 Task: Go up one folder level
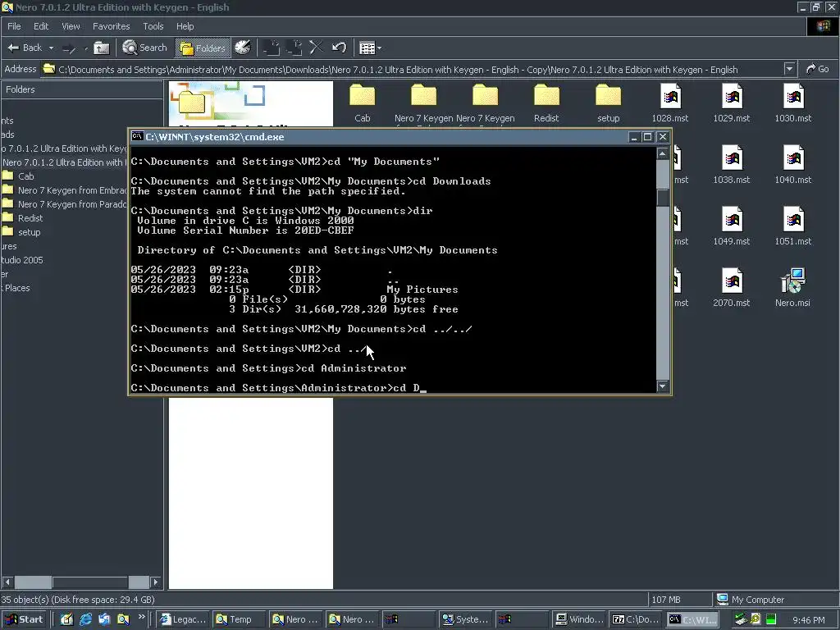pos(101,48)
